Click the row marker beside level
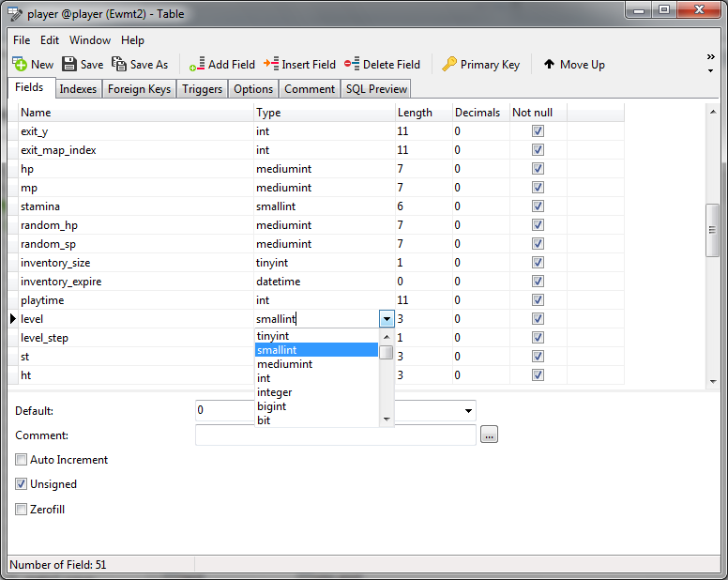728x580 pixels. (x=13, y=319)
